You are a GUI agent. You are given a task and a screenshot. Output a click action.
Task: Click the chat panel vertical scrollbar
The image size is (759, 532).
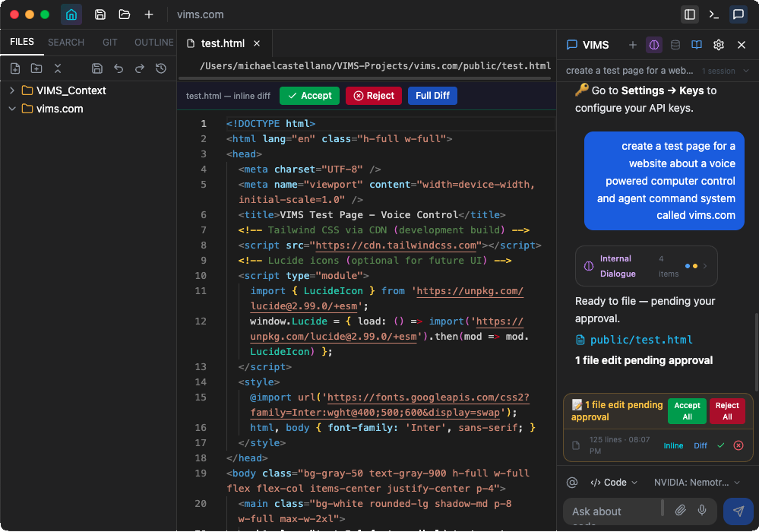[x=756, y=351]
